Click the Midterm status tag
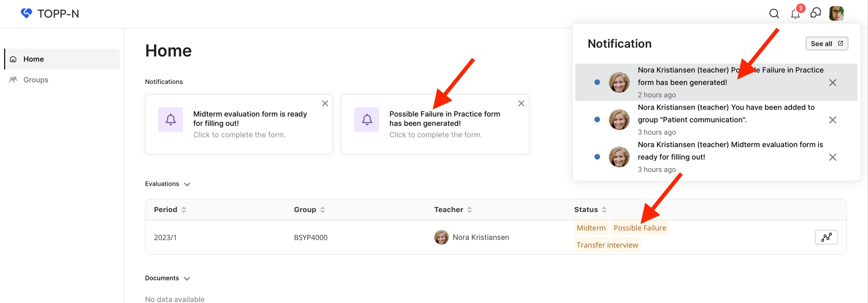The height and width of the screenshot is (303, 868). (x=591, y=228)
